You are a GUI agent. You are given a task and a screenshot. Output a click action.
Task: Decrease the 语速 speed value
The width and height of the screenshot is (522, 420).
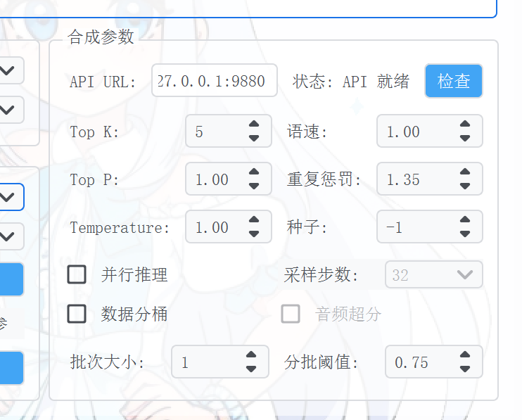(x=465, y=138)
